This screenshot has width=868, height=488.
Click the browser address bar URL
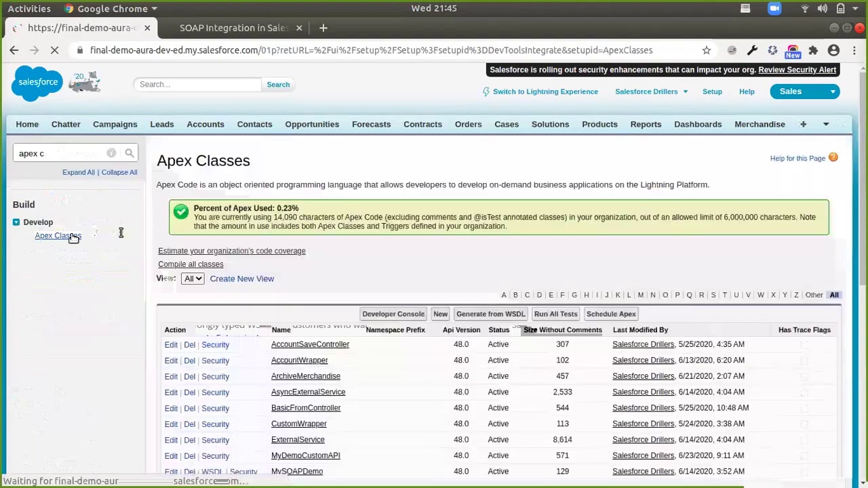coord(372,50)
